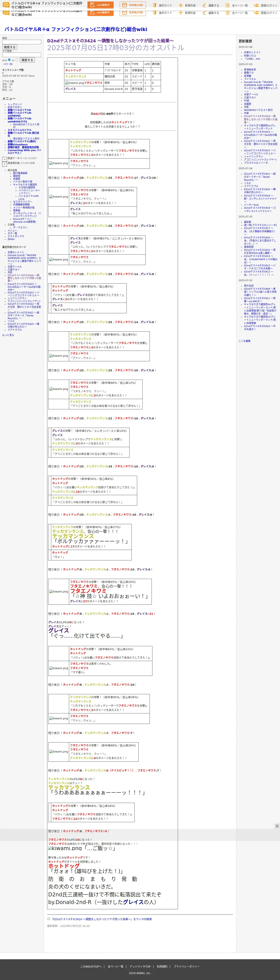
Task: Open the 変幻自在リクエスト受付 submenu link
Action: pos(26,138)
